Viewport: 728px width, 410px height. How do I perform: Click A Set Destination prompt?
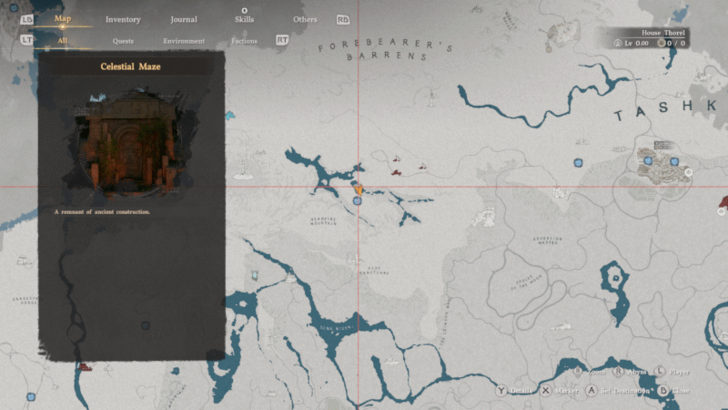pos(617,390)
